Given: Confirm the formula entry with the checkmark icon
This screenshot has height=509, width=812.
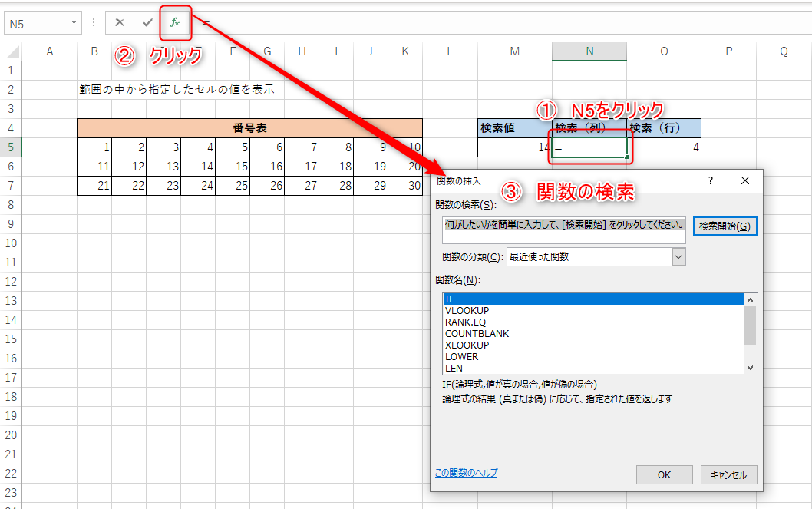Looking at the screenshot, I should click(147, 22).
